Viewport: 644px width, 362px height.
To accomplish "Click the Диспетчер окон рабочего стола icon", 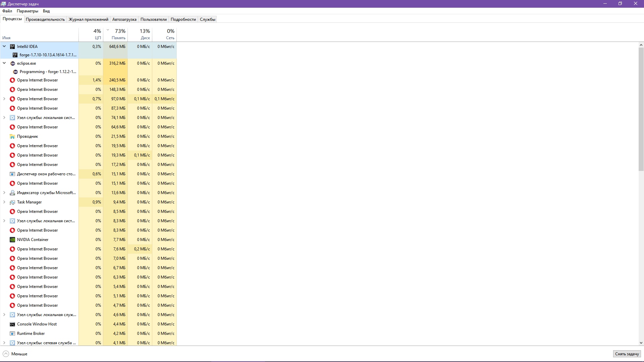I will click(x=12, y=174).
